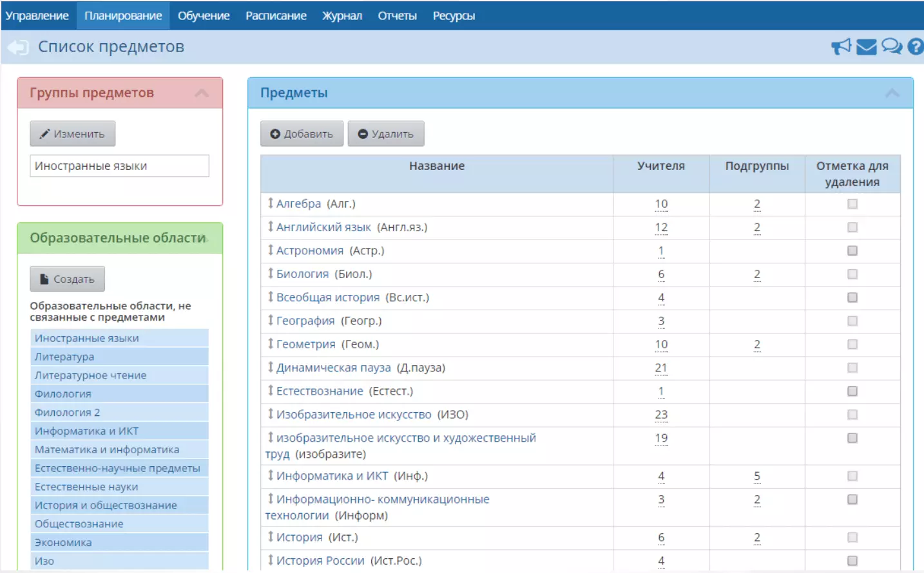
Task: Collapse the Предметы panel
Action: (892, 93)
